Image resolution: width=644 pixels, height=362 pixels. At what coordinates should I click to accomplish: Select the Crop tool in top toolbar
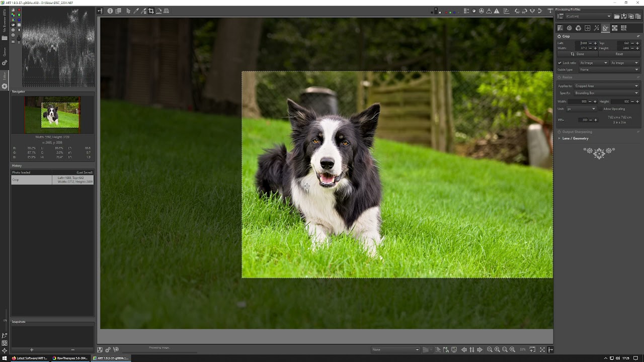coord(151,11)
